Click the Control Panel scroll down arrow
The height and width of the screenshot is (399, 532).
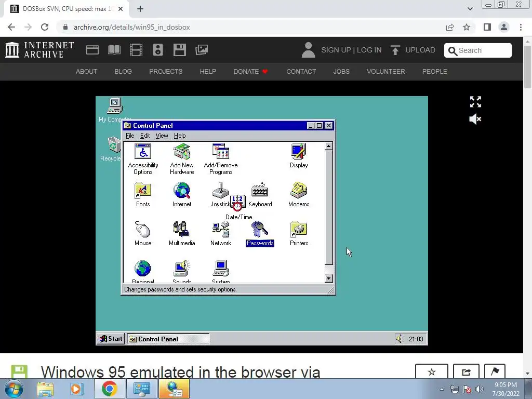328,278
